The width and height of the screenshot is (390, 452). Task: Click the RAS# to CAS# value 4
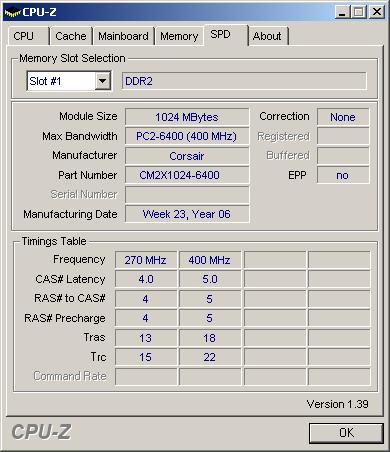[146, 299]
